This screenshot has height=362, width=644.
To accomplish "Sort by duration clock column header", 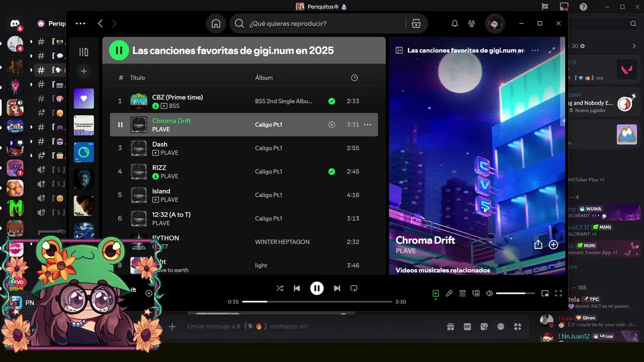I will (x=354, y=77).
